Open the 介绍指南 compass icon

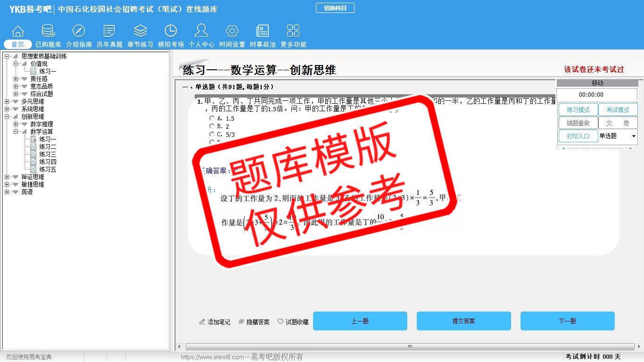79,32
